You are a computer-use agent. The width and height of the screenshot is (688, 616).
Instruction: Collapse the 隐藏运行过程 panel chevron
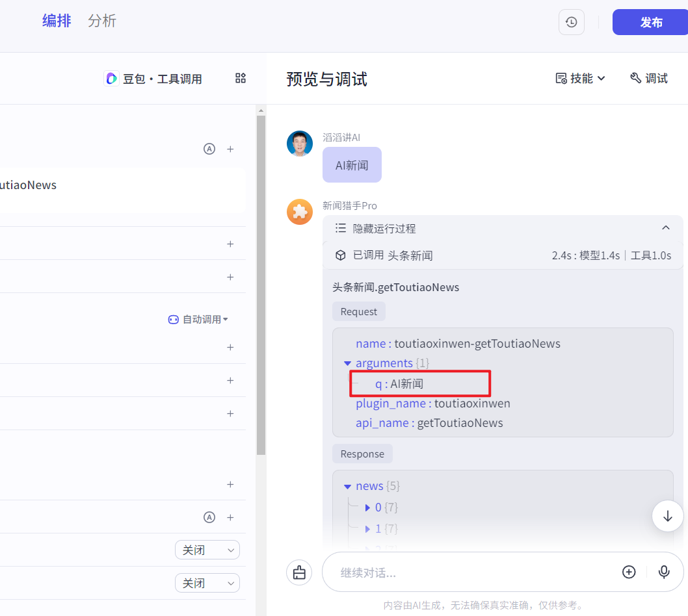pyautogui.click(x=666, y=228)
